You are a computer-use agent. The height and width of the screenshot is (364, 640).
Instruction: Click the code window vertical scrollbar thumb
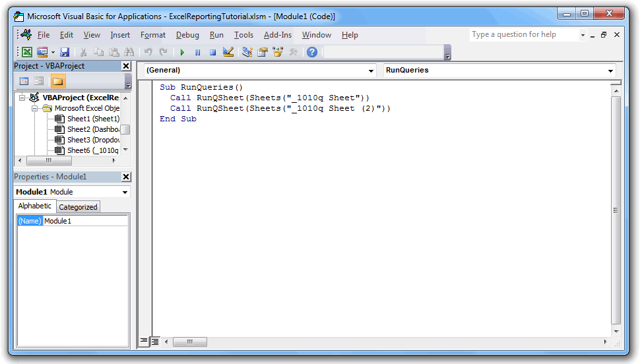tap(616, 210)
